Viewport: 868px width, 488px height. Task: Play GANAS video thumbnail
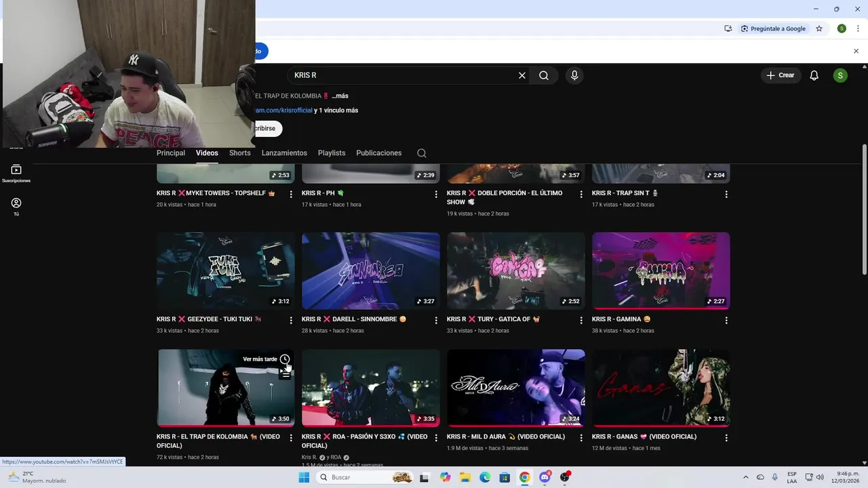point(661,388)
